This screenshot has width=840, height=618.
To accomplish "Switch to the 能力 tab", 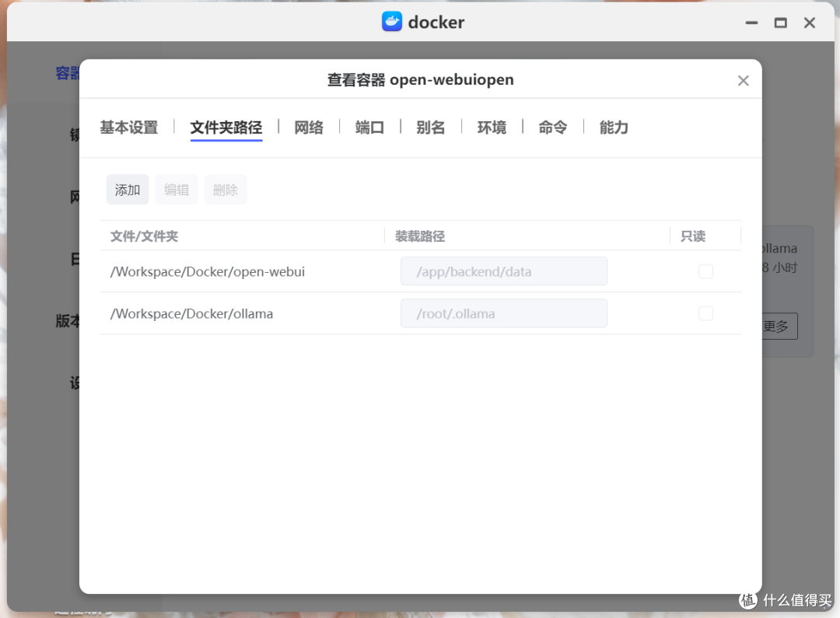I will tap(614, 127).
